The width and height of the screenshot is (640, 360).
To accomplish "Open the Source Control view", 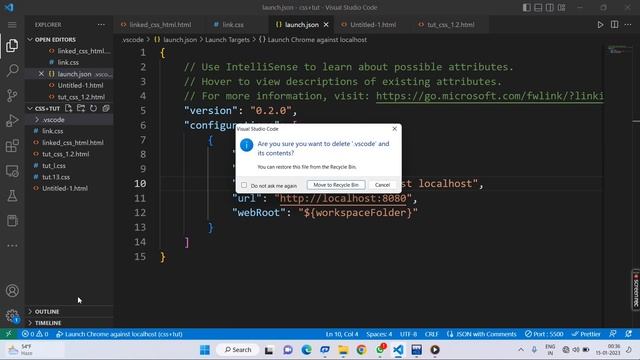I will 12,96.
